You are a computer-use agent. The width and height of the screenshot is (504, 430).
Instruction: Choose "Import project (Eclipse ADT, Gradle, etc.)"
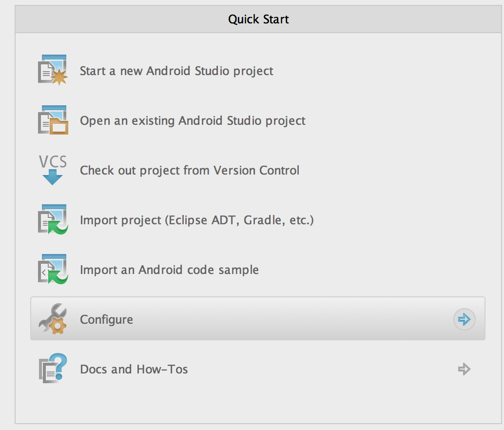click(196, 220)
